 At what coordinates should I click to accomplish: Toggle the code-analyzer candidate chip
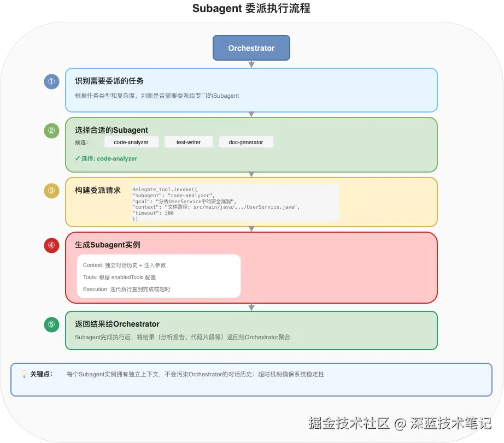[x=131, y=141]
